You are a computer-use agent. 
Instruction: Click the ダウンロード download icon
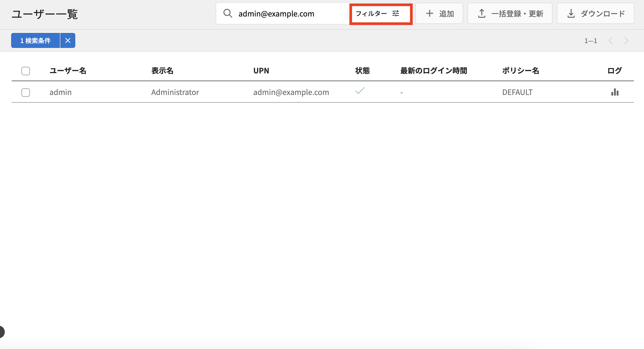point(571,14)
